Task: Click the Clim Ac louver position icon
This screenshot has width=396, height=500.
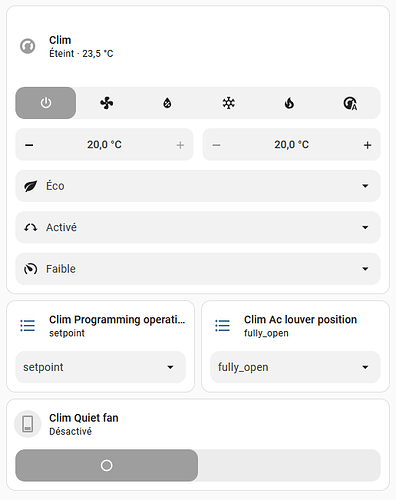Action: (x=222, y=325)
